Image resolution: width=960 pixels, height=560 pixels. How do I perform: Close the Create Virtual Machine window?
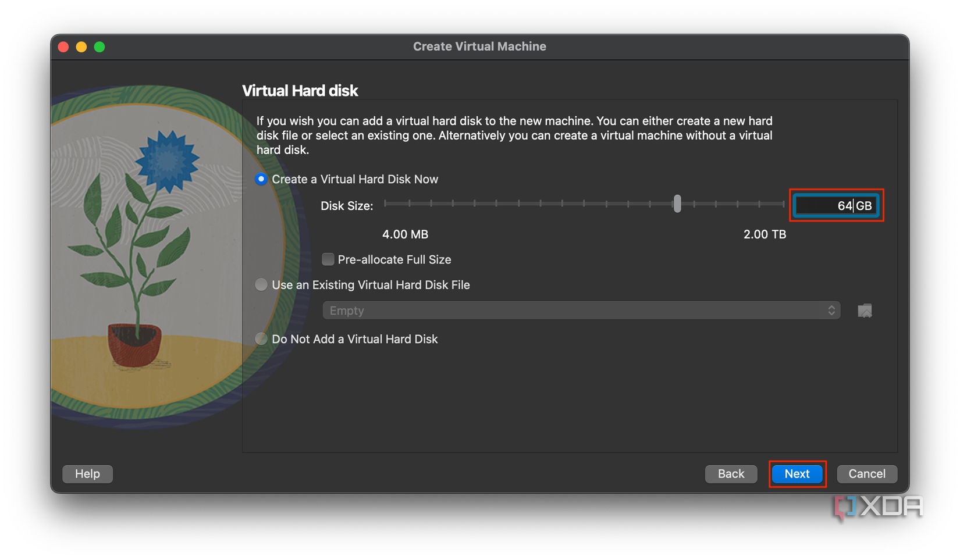tap(64, 47)
